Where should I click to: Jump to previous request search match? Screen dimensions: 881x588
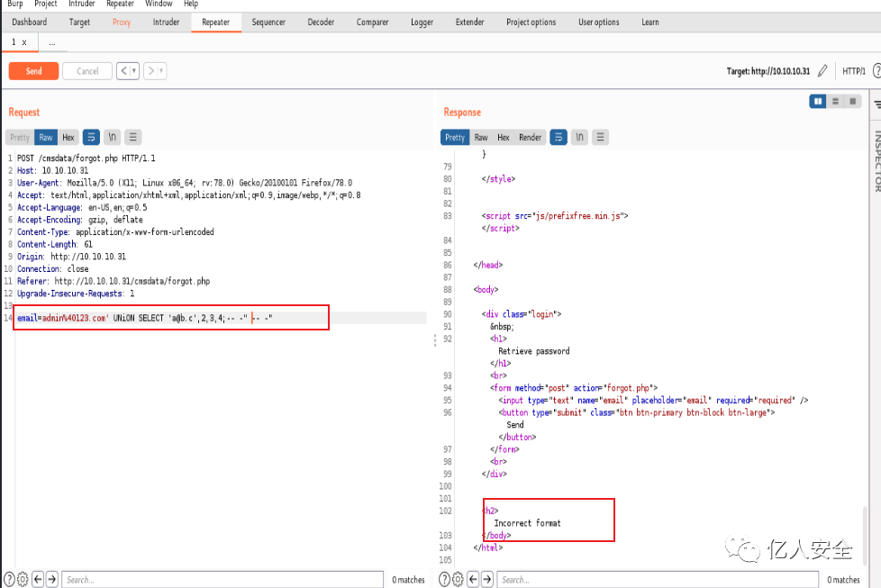pos(38,579)
